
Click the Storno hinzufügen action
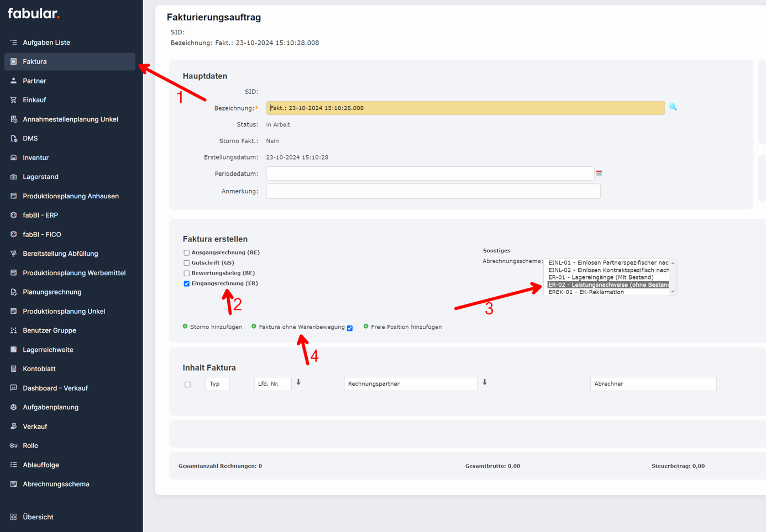click(x=216, y=326)
